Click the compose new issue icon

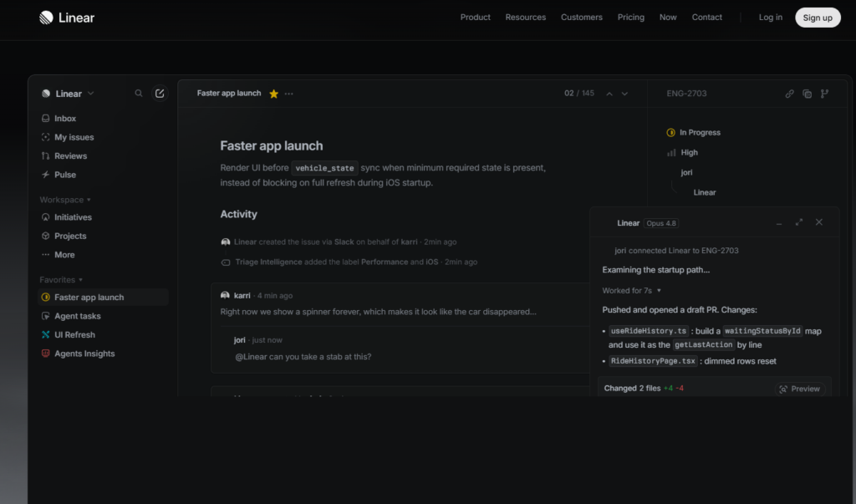coord(160,94)
